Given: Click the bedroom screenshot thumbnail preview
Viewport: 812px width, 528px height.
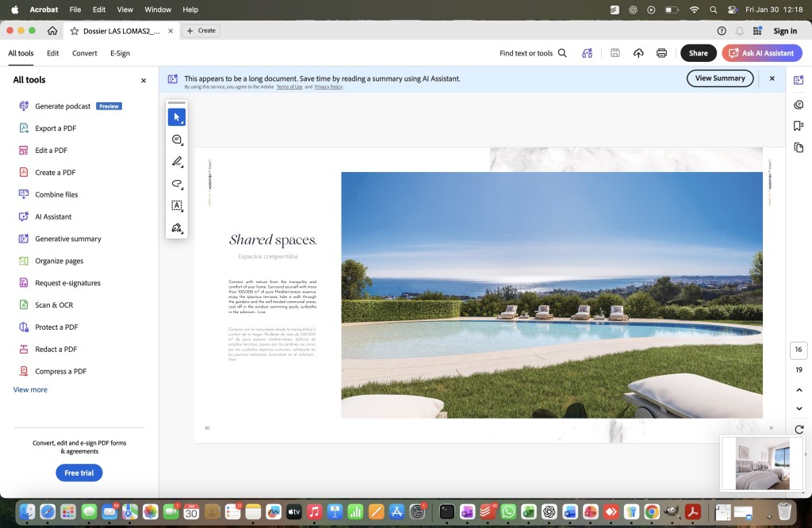Looking at the screenshot, I should 762,464.
